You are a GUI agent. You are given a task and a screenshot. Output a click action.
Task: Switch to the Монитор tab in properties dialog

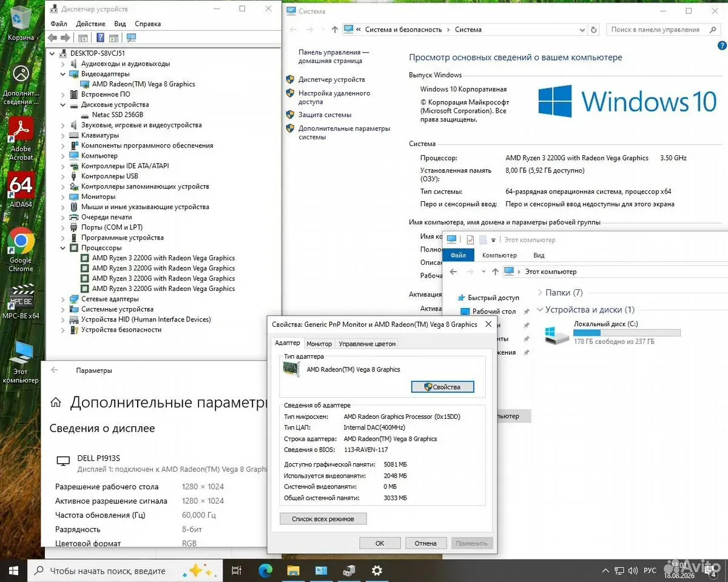319,344
